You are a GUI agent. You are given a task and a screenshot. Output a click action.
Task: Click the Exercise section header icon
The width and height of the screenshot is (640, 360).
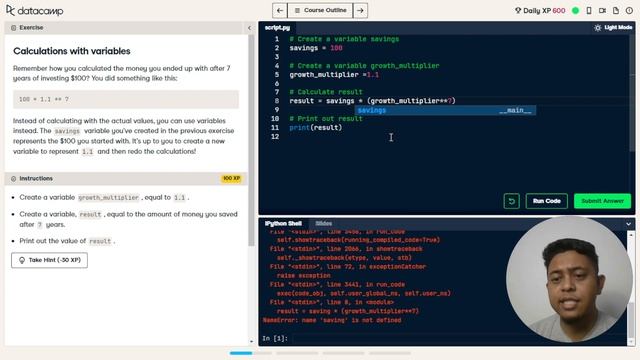click(13, 28)
